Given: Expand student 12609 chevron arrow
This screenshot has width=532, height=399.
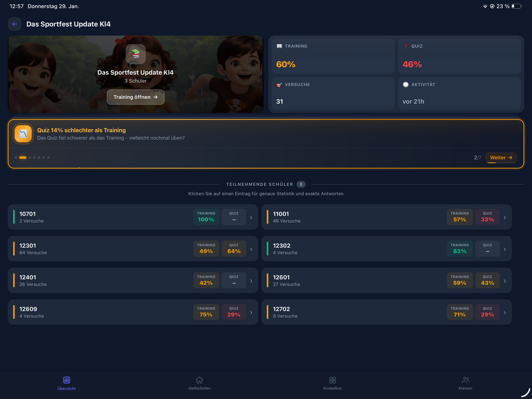Looking at the screenshot, I should click(251, 313).
